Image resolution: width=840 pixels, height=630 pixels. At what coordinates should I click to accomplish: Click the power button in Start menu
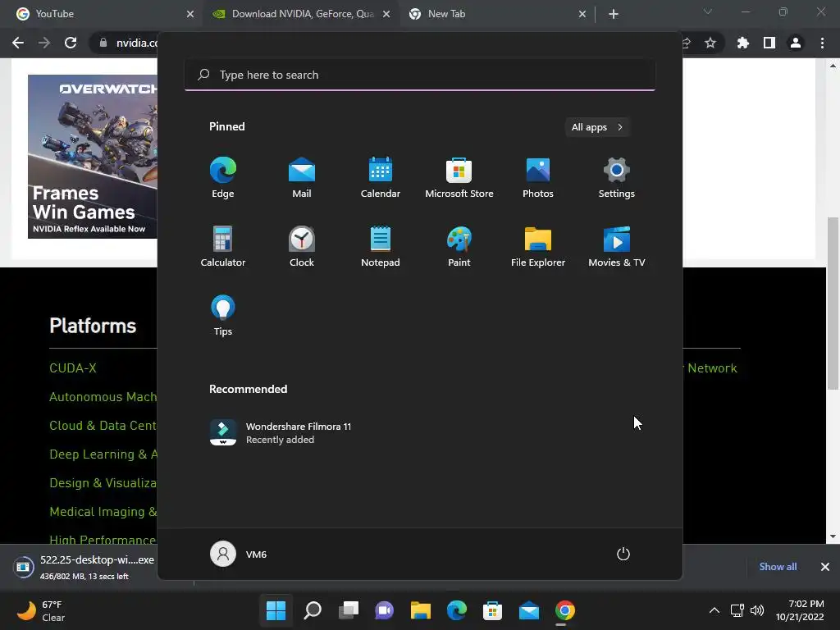click(623, 554)
